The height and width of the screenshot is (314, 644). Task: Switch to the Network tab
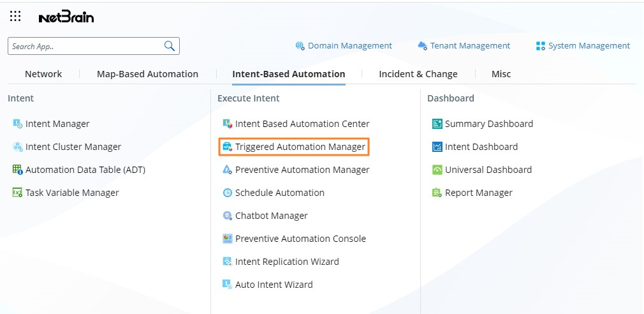43,74
